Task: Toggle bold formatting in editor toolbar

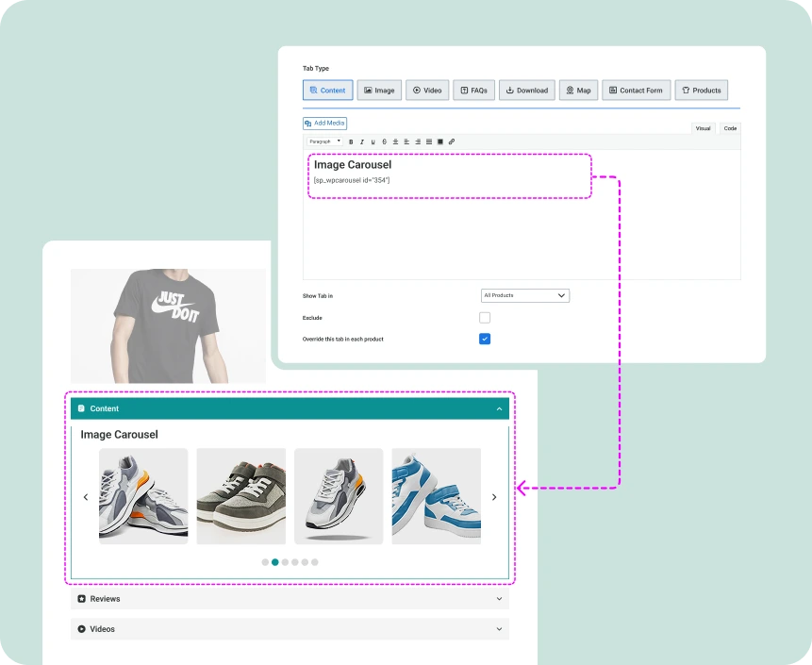Action: pos(351,141)
